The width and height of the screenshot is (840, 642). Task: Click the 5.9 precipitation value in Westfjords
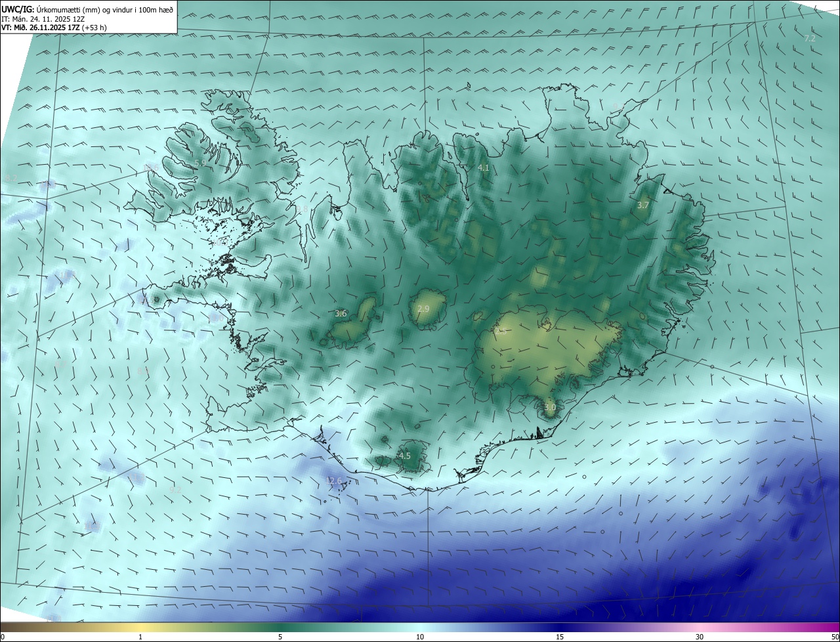[x=201, y=163]
